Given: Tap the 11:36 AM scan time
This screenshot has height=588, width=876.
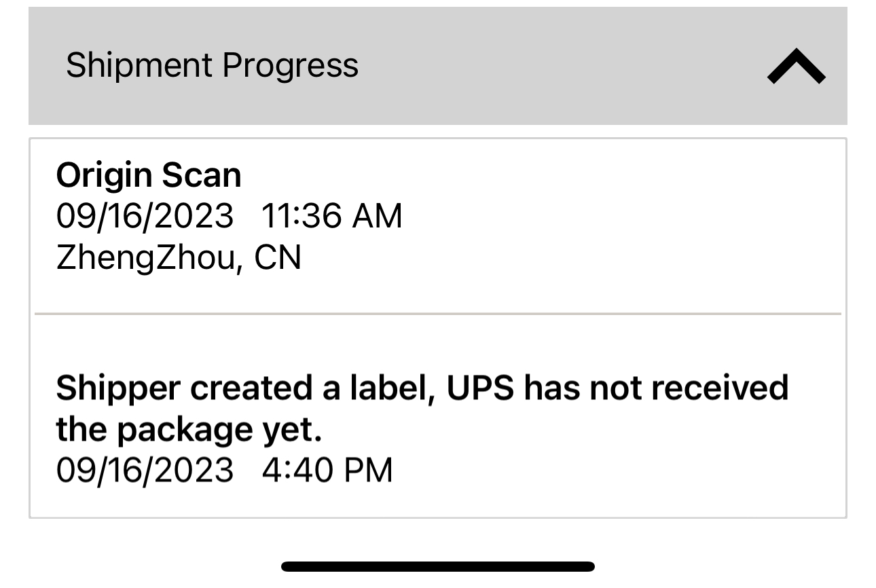Looking at the screenshot, I should tap(331, 217).
